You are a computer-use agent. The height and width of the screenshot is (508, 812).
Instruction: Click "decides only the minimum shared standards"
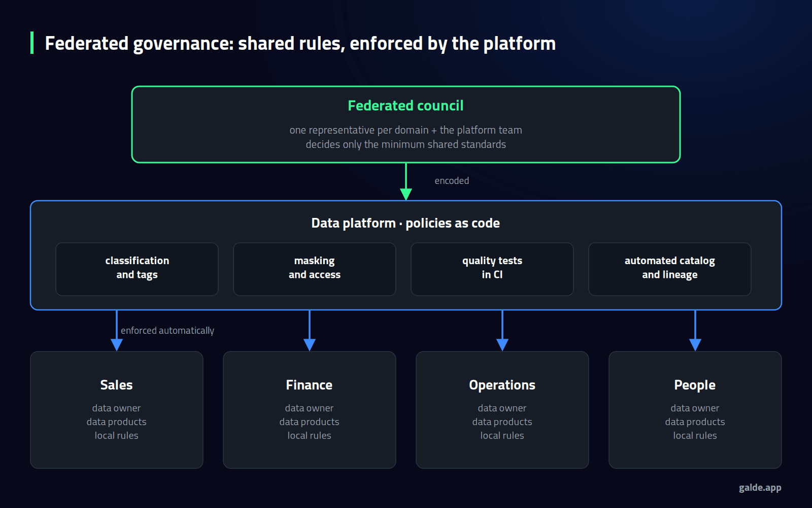pyautogui.click(x=405, y=144)
